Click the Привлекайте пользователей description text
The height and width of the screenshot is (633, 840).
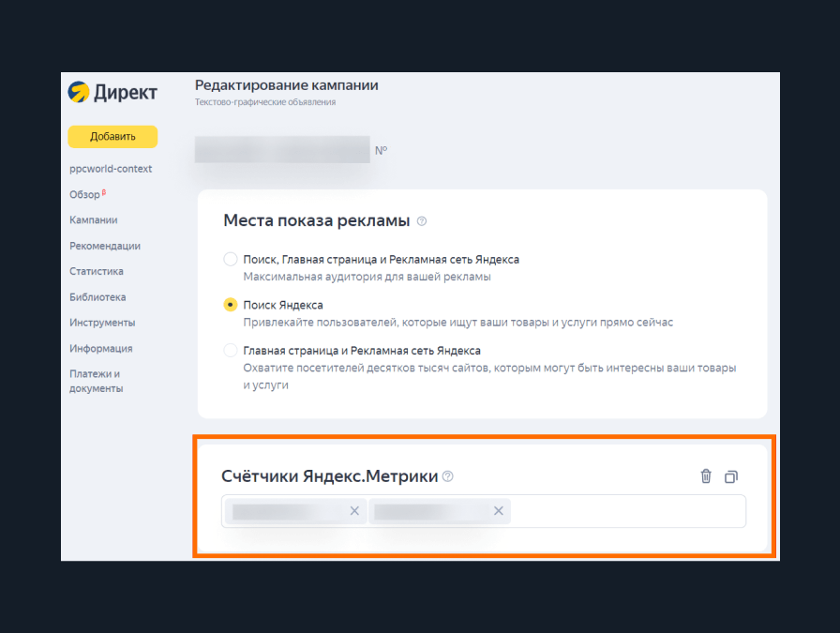(x=458, y=323)
